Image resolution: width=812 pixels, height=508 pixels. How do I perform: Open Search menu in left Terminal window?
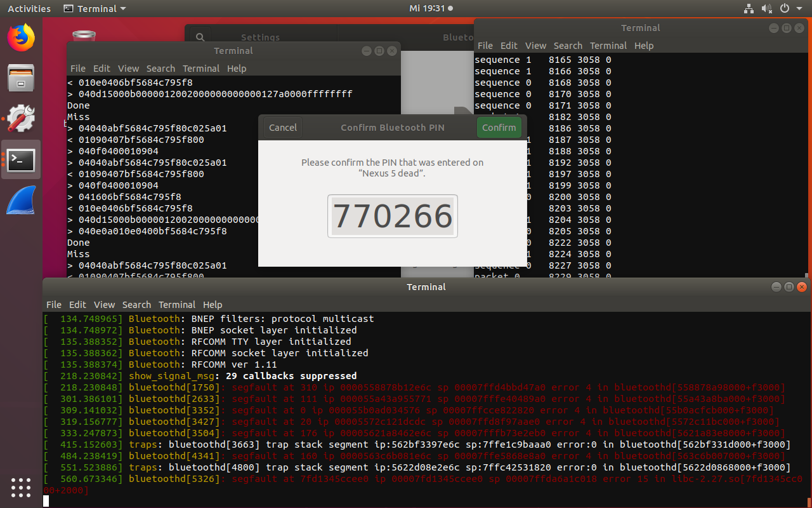click(160, 69)
